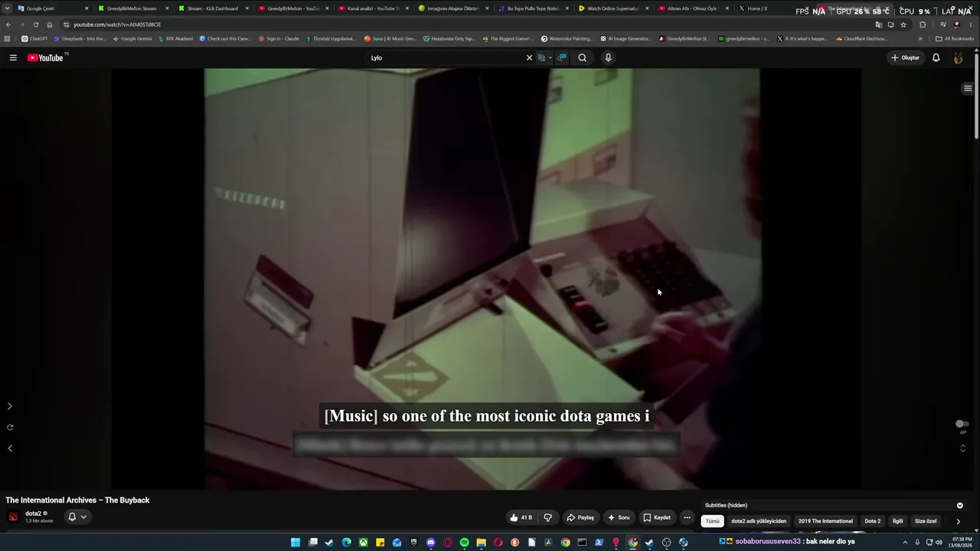Focus the YouTube search field containing Lylo
The width and height of the screenshot is (980, 551).
446,57
